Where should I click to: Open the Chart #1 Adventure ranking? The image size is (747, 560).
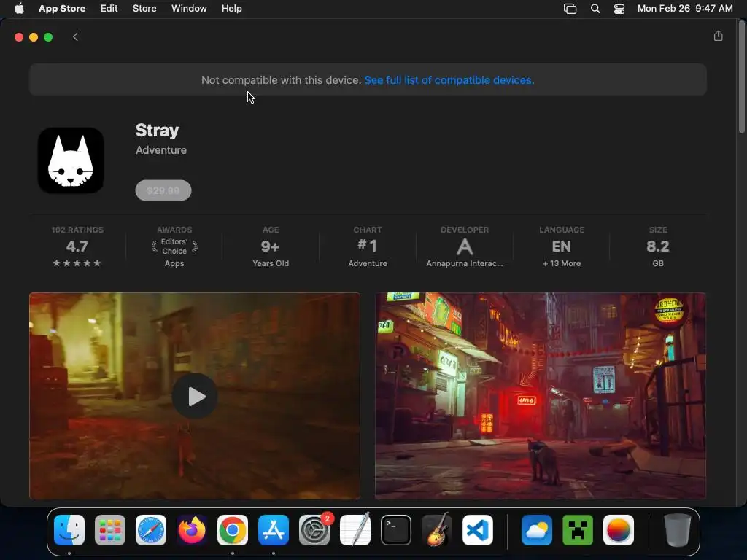pyautogui.click(x=368, y=246)
